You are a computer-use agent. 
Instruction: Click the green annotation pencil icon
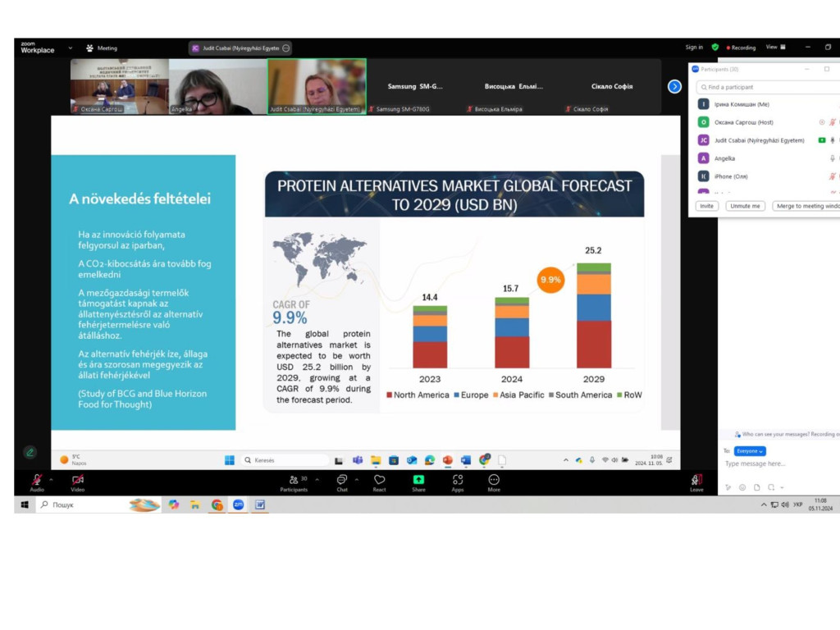click(30, 452)
